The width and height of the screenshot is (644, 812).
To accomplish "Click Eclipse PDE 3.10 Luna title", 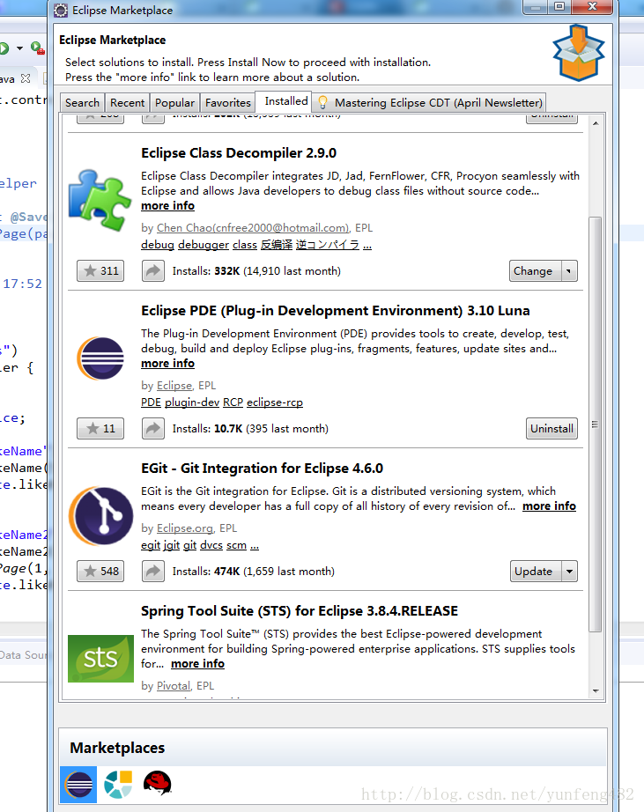I will [336, 311].
